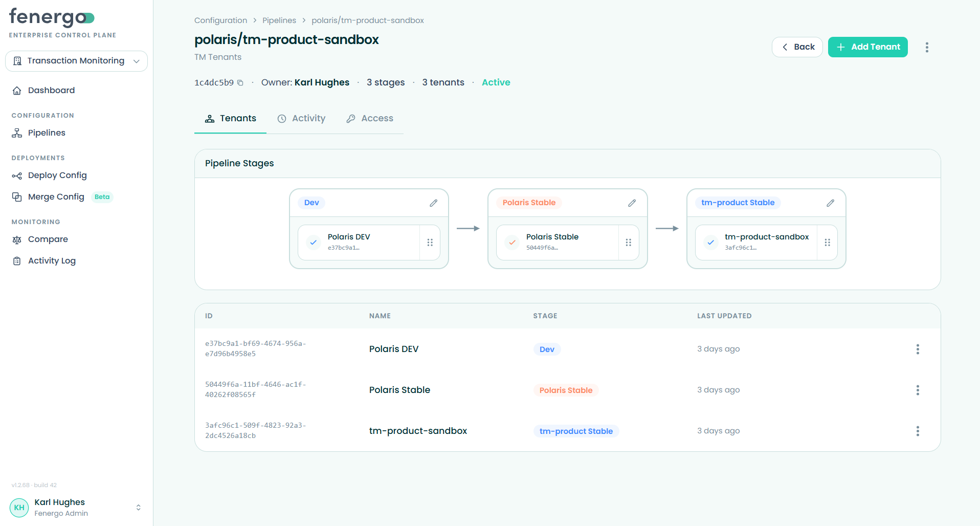The width and height of the screenshot is (980, 526).
Task: Switch to the Access tab
Action: (x=370, y=119)
